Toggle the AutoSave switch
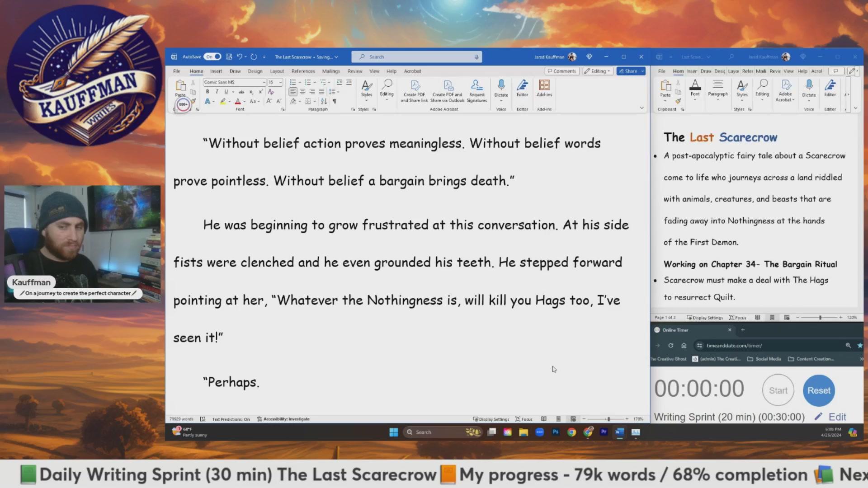The width and height of the screenshot is (868, 488). [x=212, y=56]
